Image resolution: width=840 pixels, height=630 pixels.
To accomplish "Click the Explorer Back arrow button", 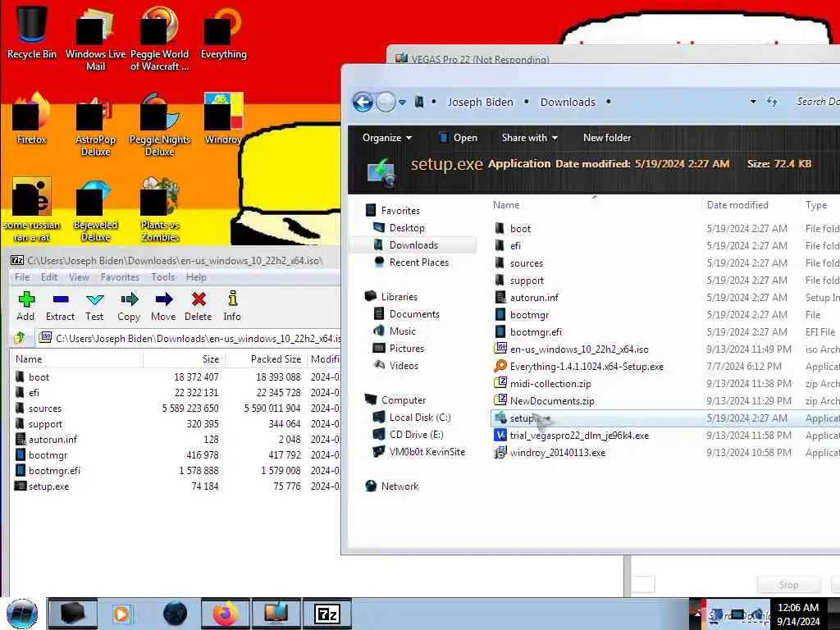I will tap(363, 102).
